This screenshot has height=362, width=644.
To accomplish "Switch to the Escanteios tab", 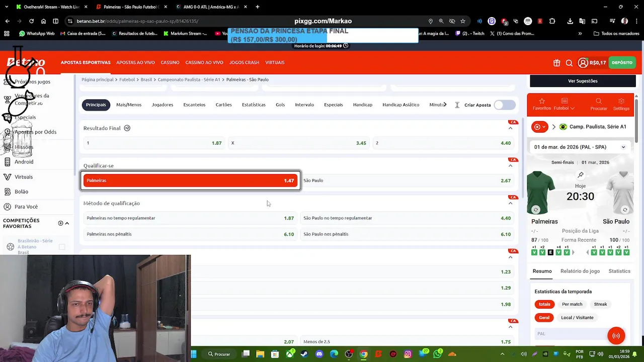I will (x=194, y=105).
